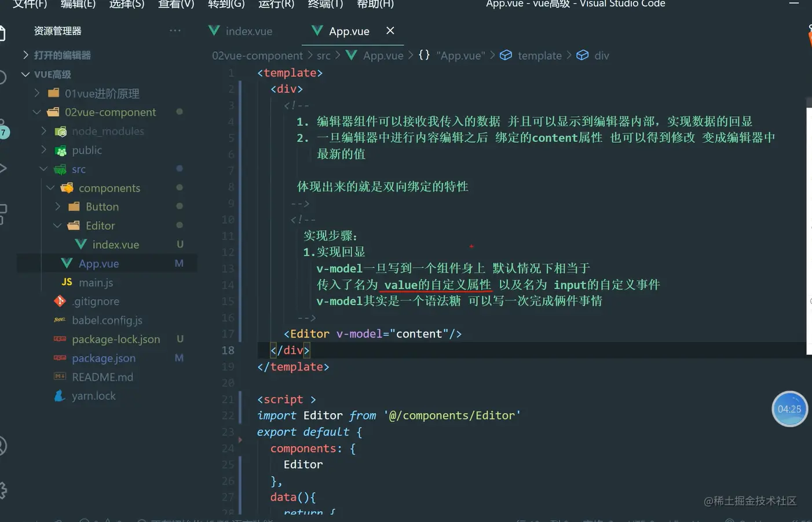Click the git icon beside .gitignore

[x=60, y=301]
